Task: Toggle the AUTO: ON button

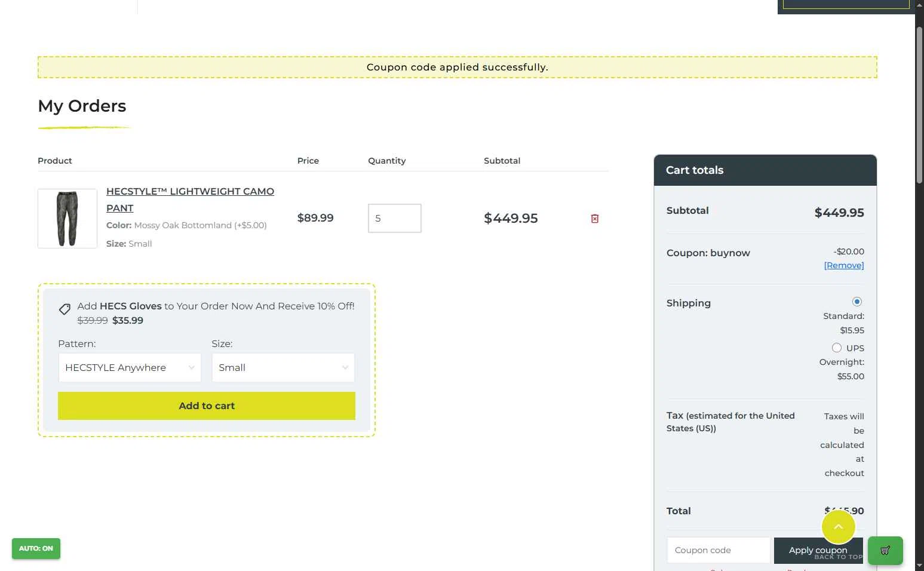Action: (x=36, y=548)
